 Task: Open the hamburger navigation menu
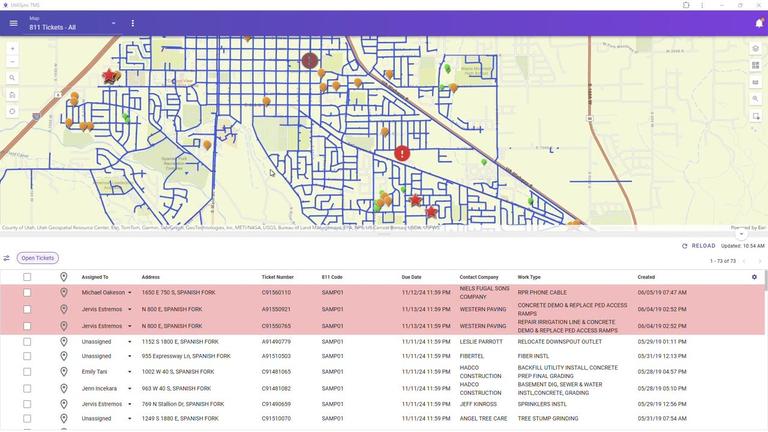pos(13,23)
